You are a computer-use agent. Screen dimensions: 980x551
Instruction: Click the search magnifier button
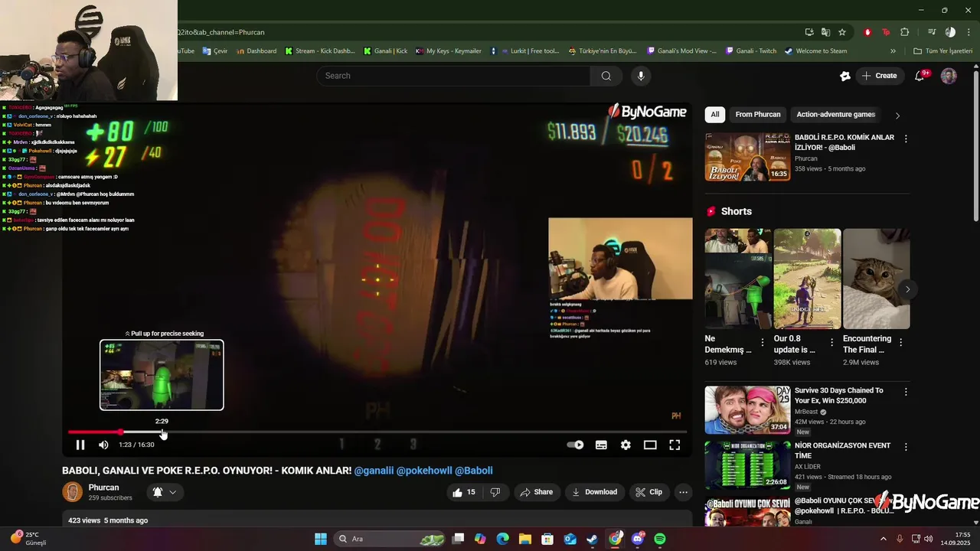point(606,76)
